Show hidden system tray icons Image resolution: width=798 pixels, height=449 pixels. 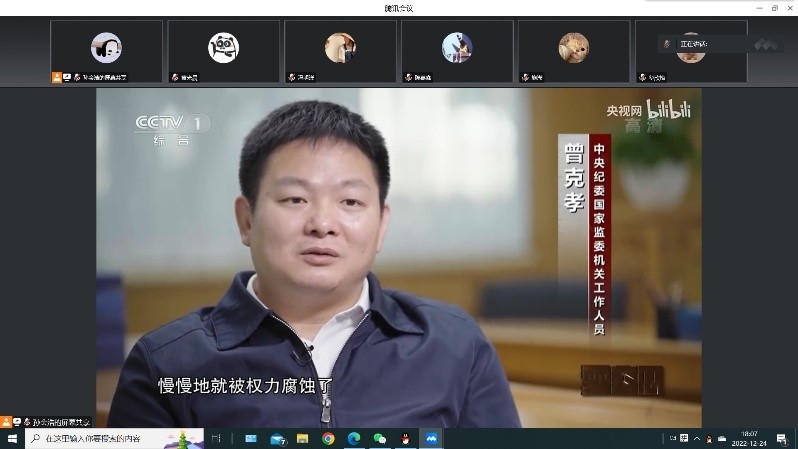[x=697, y=439]
